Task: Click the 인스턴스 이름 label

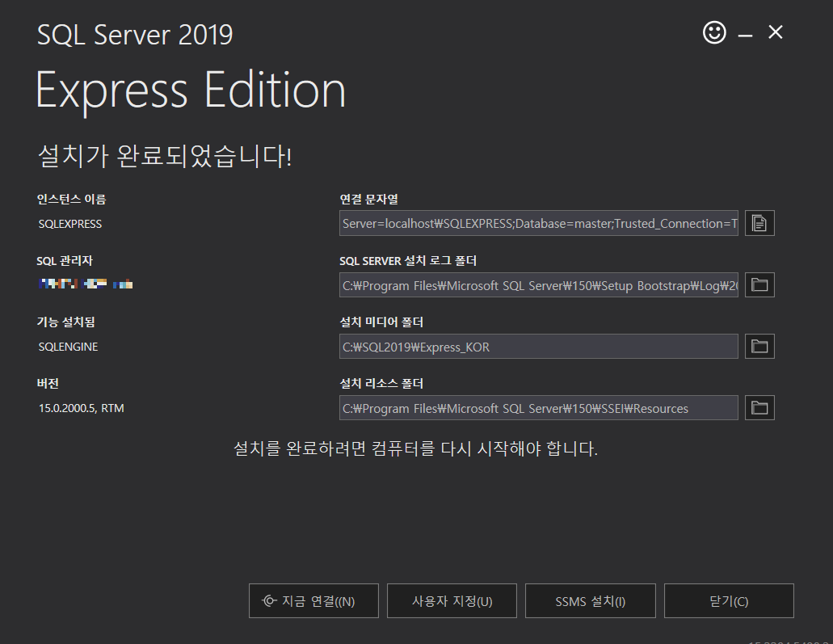Action: (x=71, y=200)
